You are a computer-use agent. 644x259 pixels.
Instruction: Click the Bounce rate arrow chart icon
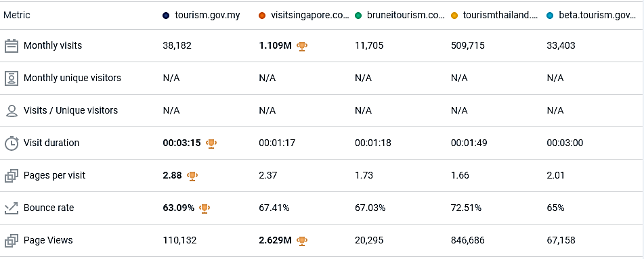point(12,208)
